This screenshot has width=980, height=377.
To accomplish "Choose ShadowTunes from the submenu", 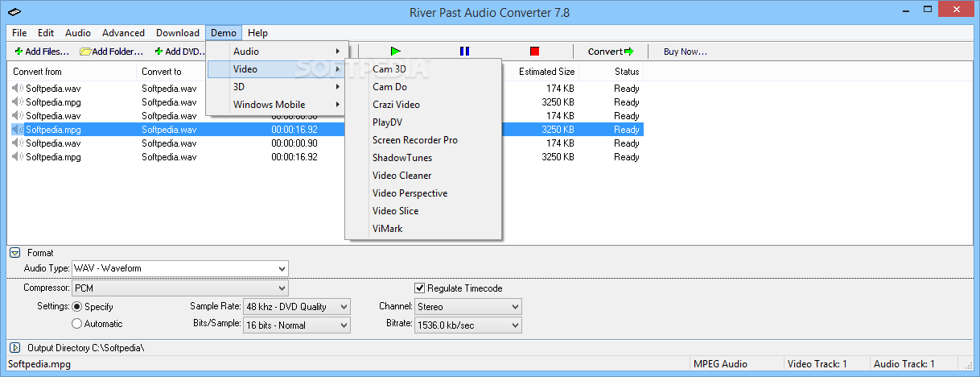I will click(423, 158).
